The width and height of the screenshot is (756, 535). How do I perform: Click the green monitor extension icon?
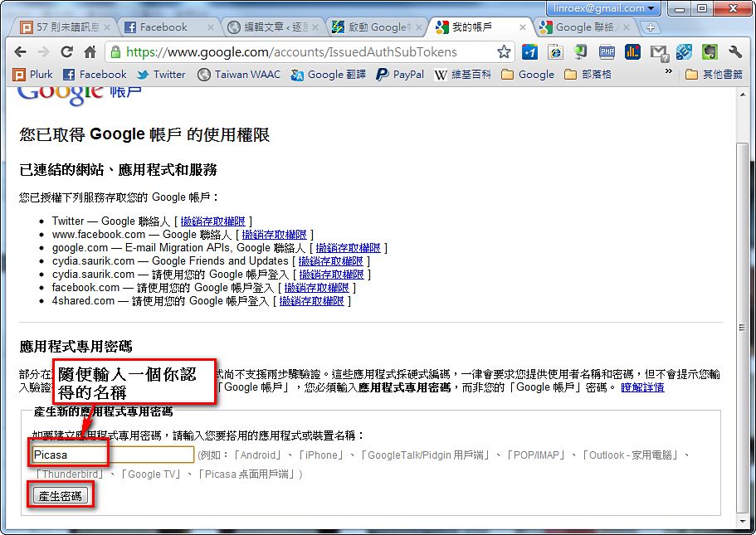(581, 52)
